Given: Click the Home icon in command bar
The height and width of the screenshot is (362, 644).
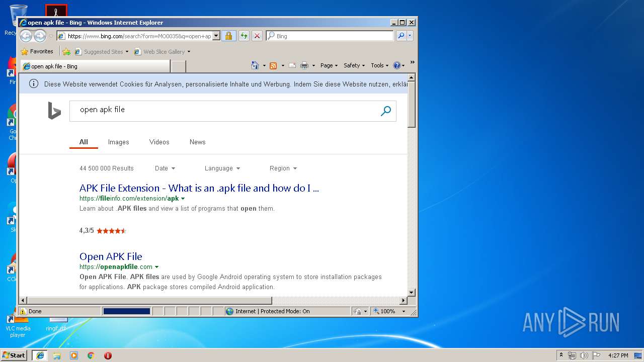Looking at the screenshot, I should pyautogui.click(x=255, y=65).
